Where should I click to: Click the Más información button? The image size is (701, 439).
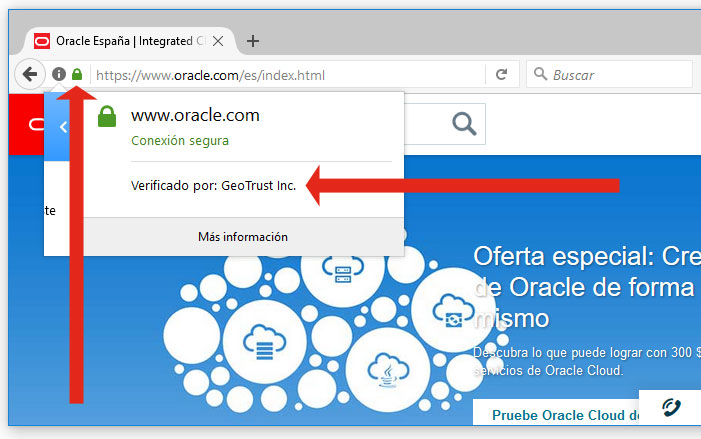(243, 237)
